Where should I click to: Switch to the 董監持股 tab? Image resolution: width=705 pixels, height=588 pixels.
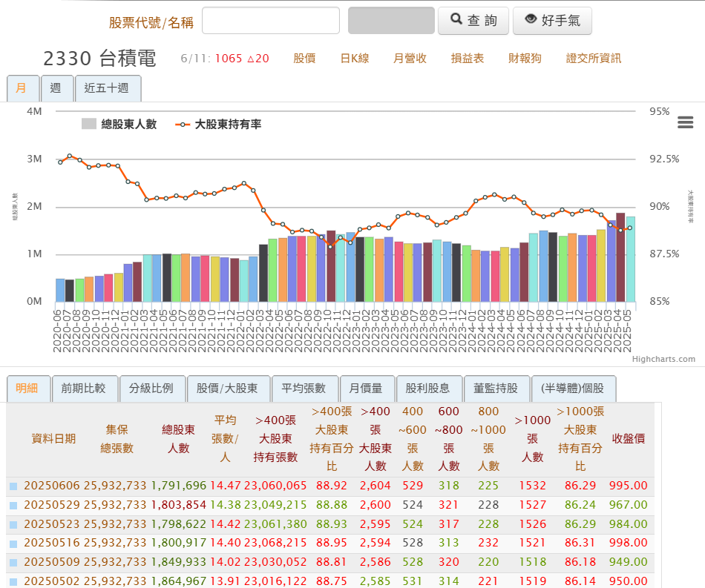pos(496,389)
